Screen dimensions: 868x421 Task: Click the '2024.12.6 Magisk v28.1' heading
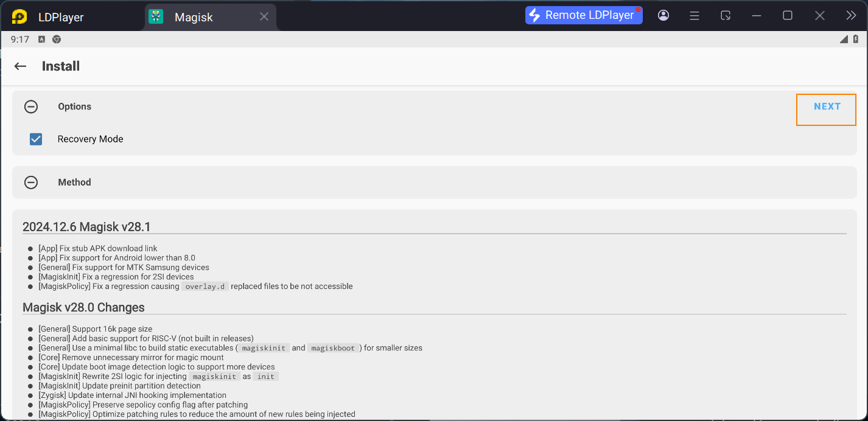point(86,227)
